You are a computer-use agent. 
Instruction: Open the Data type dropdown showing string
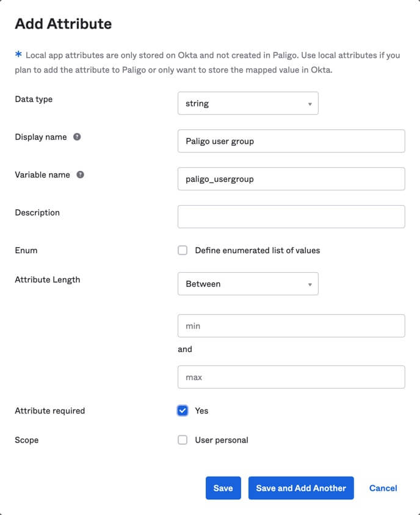248,103
